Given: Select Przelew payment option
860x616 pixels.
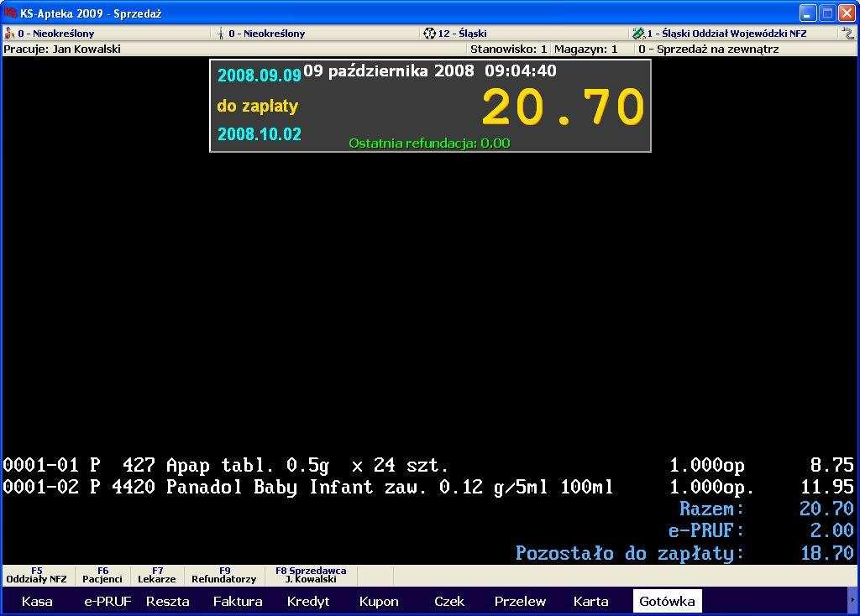Looking at the screenshot, I should [x=520, y=601].
